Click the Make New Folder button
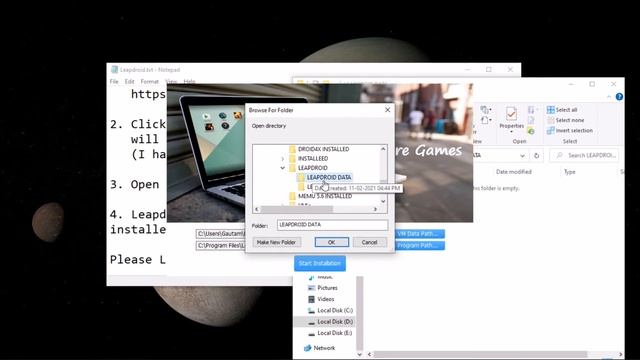This screenshot has width=640, height=360. pyautogui.click(x=276, y=242)
